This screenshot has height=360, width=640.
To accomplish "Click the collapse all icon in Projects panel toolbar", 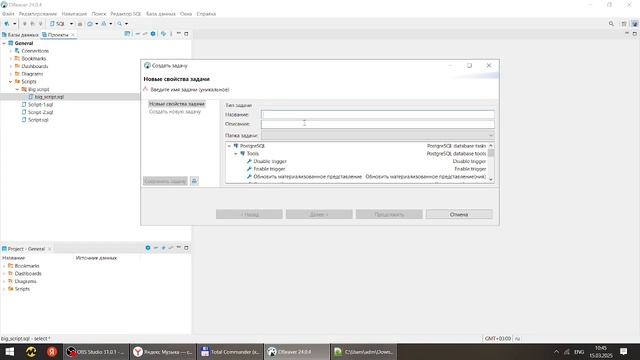I will (x=138, y=34).
